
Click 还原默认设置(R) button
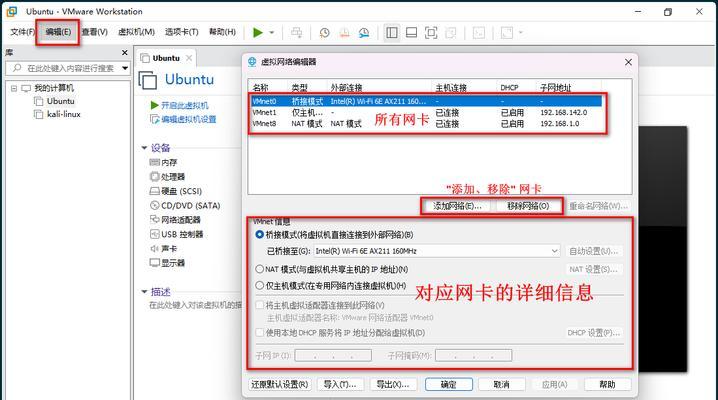(279, 384)
